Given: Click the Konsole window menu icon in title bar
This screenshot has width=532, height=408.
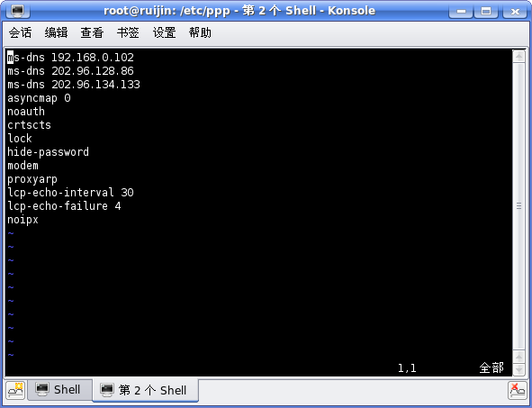Looking at the screenshot, I should (18, 11).
